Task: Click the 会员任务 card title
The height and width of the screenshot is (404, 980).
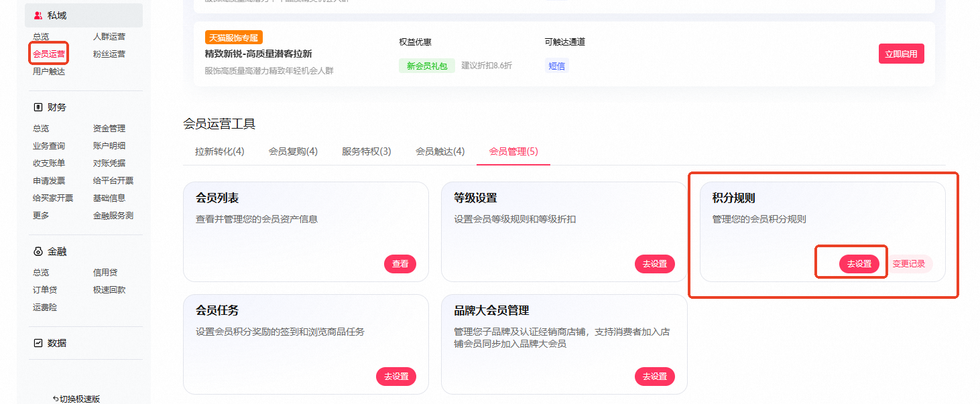Action: coord(217,311)
